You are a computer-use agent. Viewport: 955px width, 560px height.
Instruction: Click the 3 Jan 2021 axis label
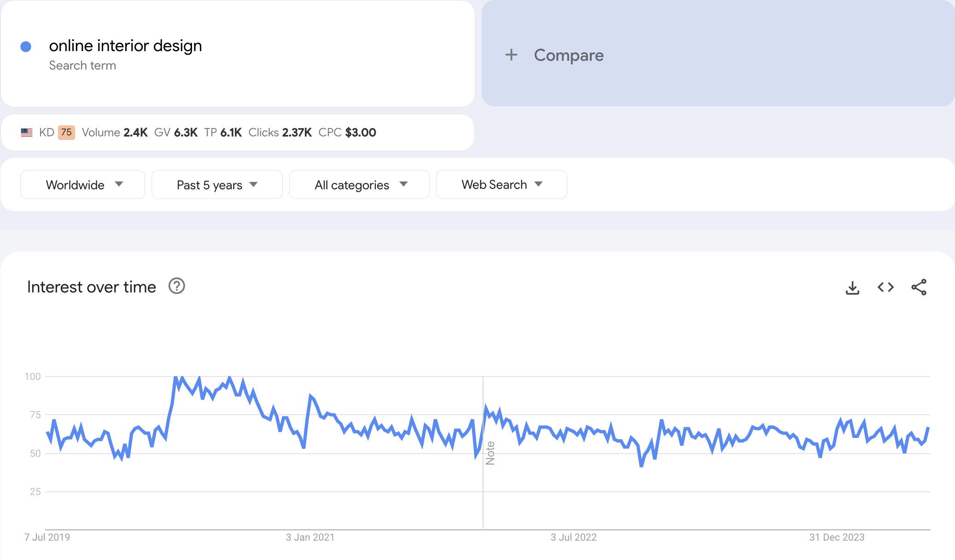(x=310, y=537)
